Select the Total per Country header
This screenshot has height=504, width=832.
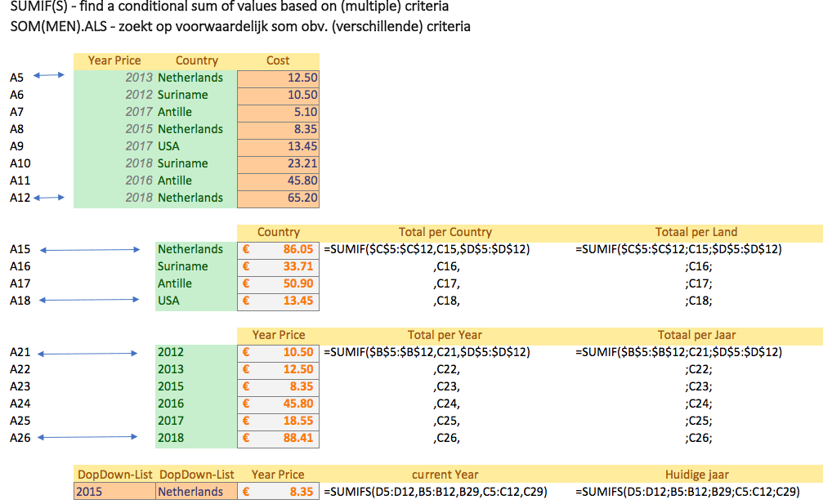445,232
